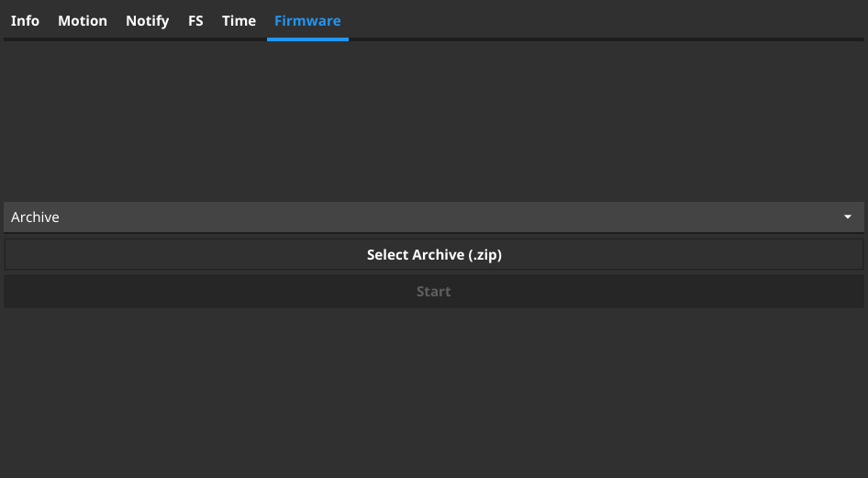Click the blue underline beneath Firmware

[307, 39]
